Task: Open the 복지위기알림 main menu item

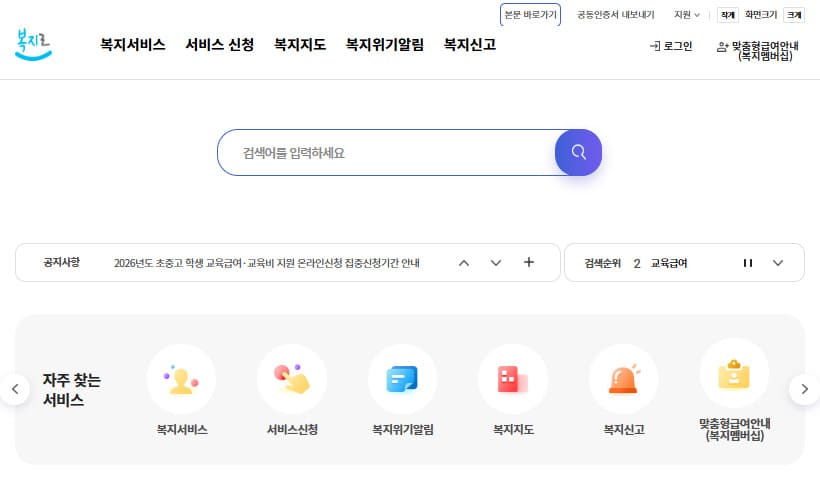Action: [385, 45]
